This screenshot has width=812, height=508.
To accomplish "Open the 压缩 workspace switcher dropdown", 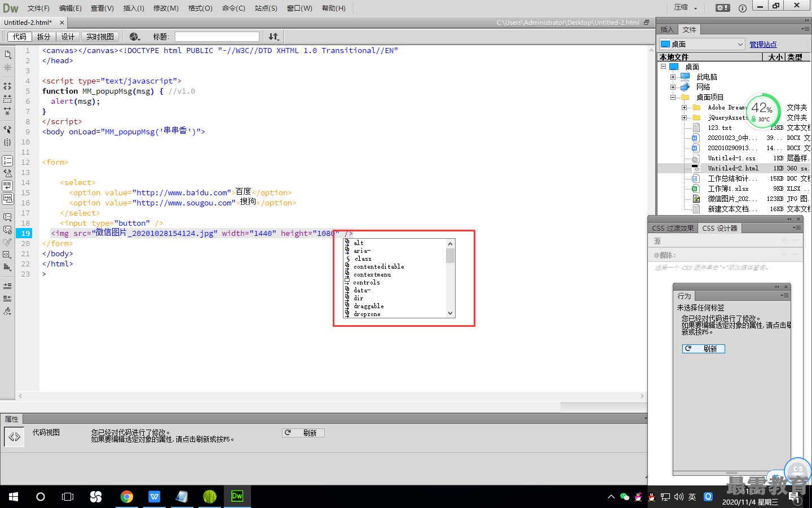I will click(x=686, y=8).
